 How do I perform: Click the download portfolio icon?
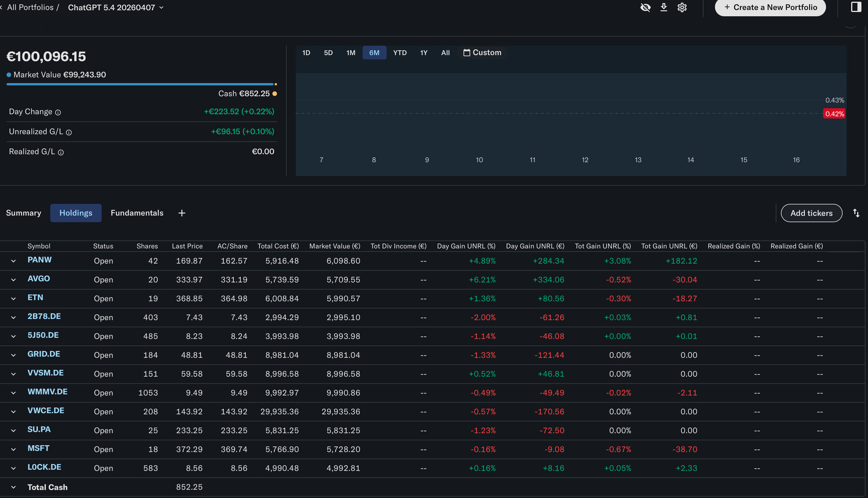pos(664,7)
